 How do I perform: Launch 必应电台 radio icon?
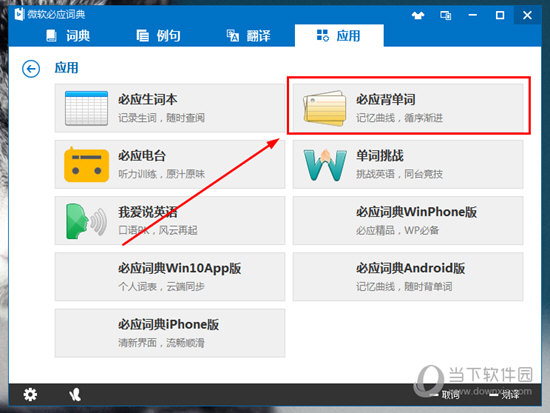point(86,165)
